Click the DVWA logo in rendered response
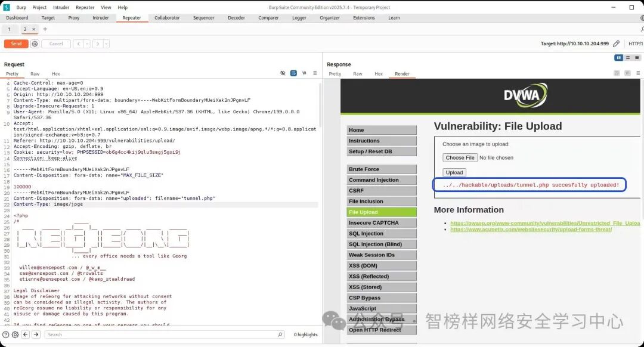The image size is (644, 347). (x=525, y=95)
